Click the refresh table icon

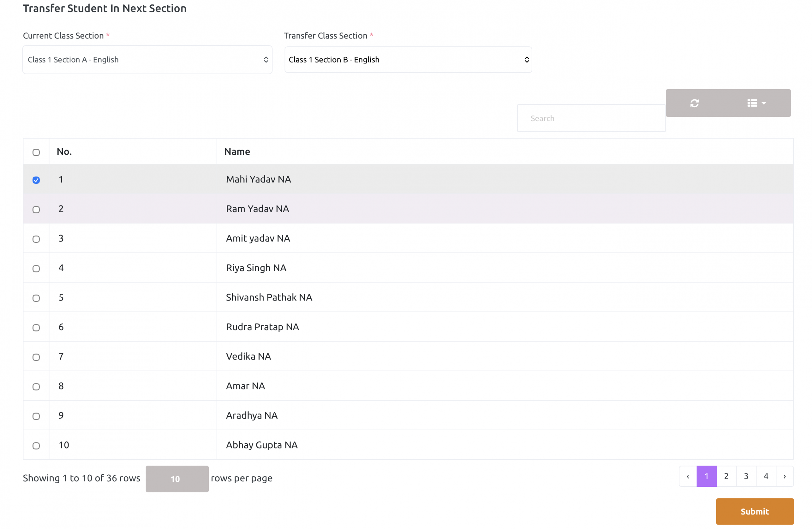694,103
